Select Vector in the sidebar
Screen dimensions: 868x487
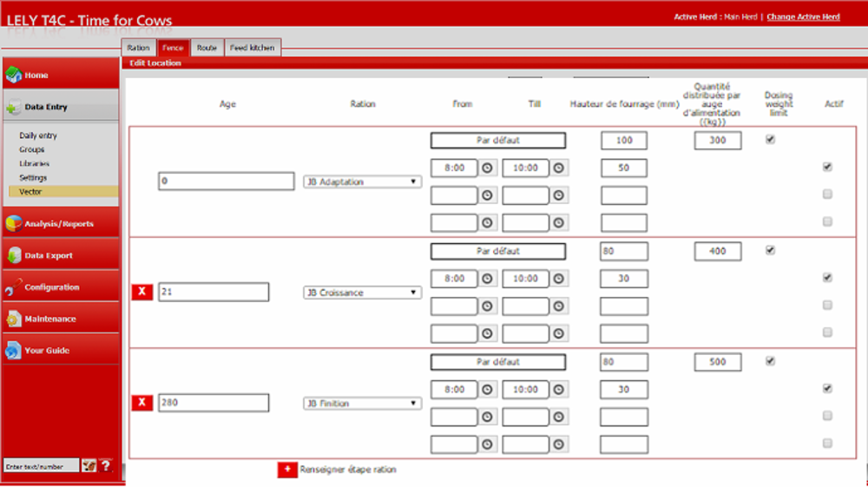(x=63, y=192)
